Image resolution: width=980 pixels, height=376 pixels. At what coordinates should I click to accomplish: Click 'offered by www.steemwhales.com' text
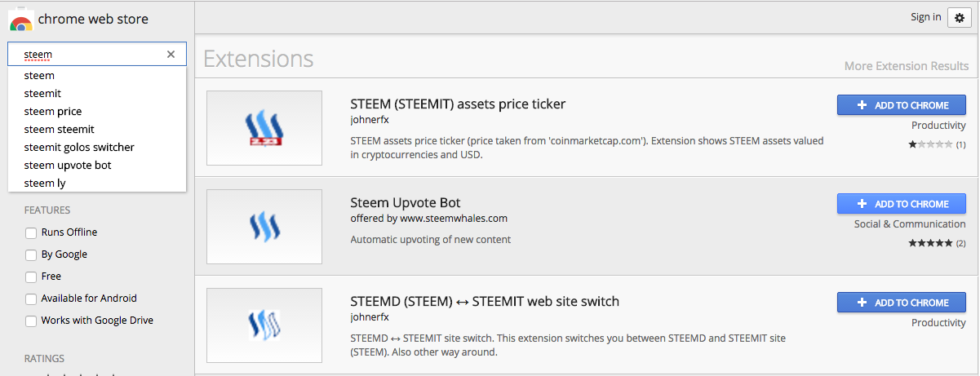tap(429, 219)
